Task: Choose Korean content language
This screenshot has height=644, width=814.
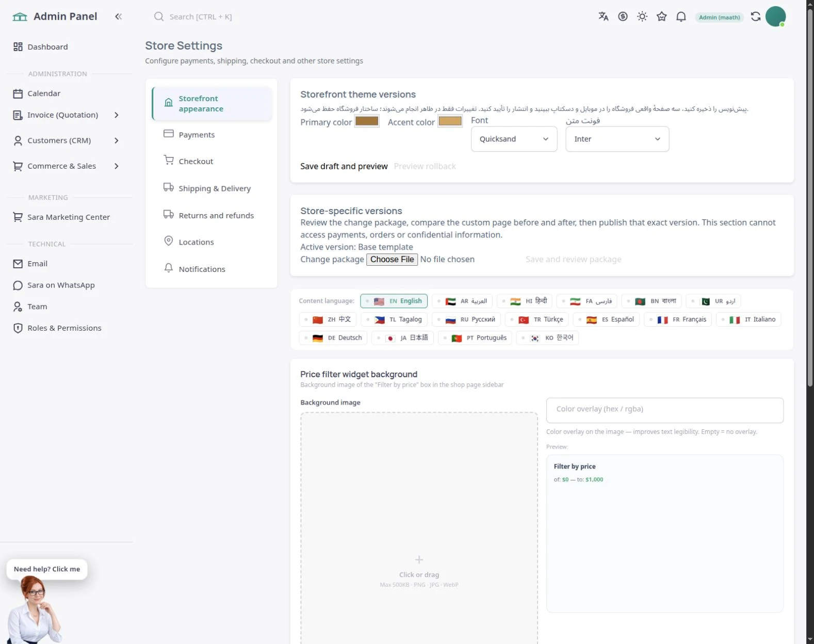Action: pyautogui.click(x=547, y=338)
